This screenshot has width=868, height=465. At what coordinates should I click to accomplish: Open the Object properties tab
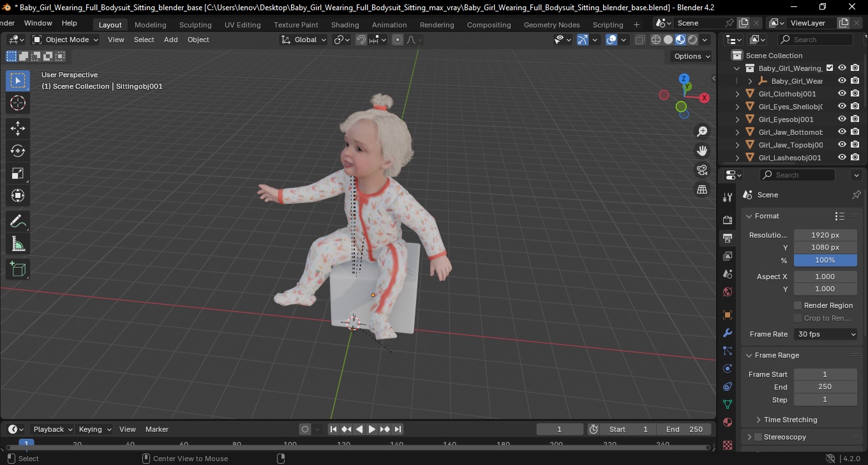(727, 315)
